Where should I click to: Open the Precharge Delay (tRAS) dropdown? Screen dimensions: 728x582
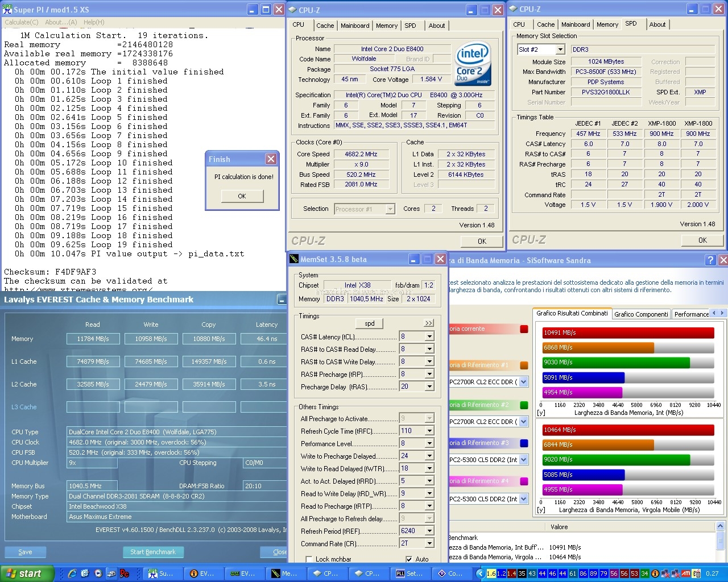[429, 386]
